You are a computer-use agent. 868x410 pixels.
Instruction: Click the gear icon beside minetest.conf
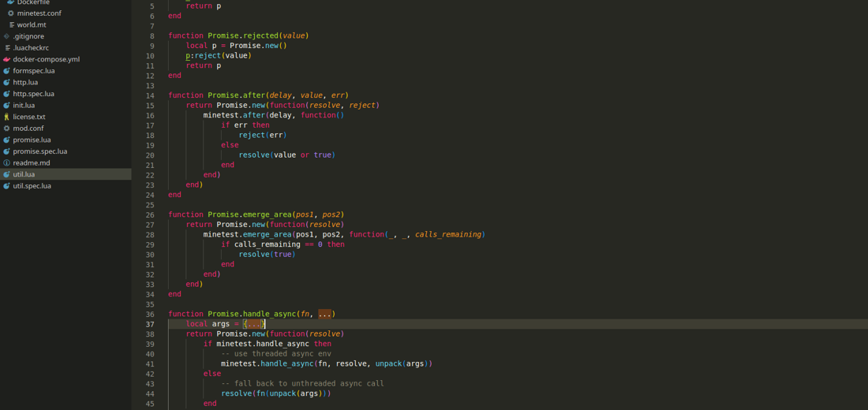tap(11, 13)
